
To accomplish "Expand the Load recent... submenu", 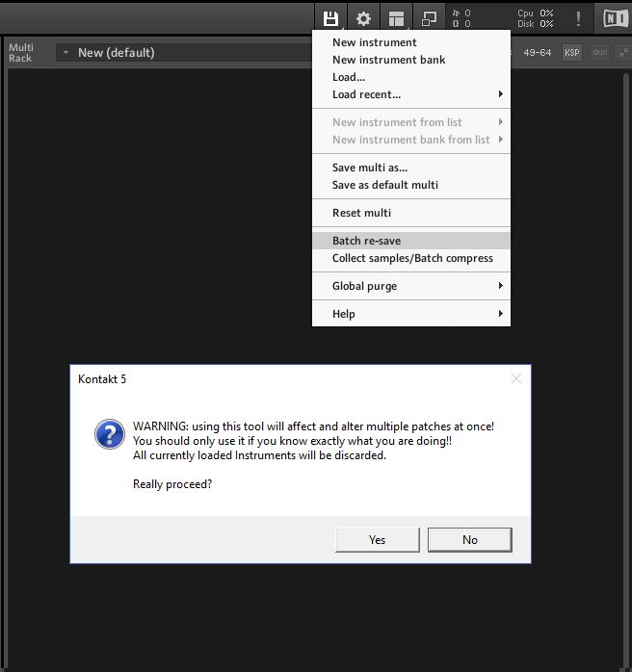I will 411,94.
